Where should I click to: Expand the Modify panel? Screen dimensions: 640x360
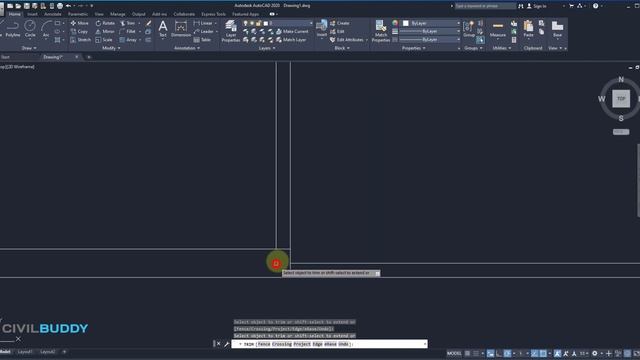[111, 48]
